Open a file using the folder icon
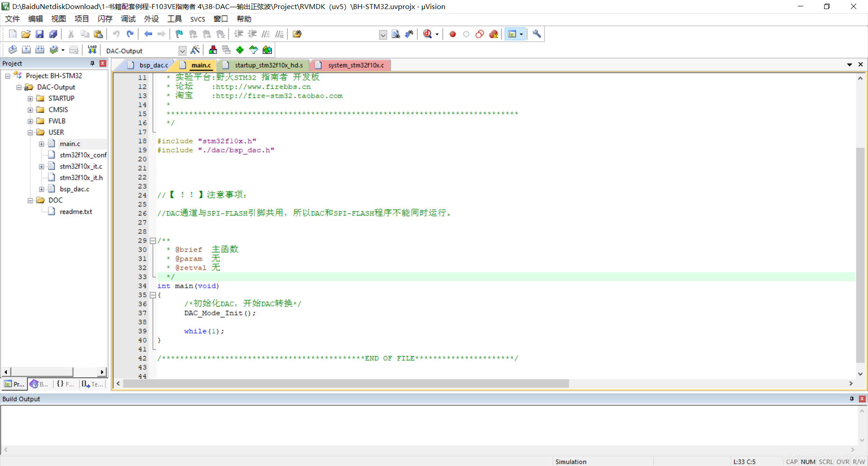Viewport: 868px width, 466px height. (x=26, y=34)
